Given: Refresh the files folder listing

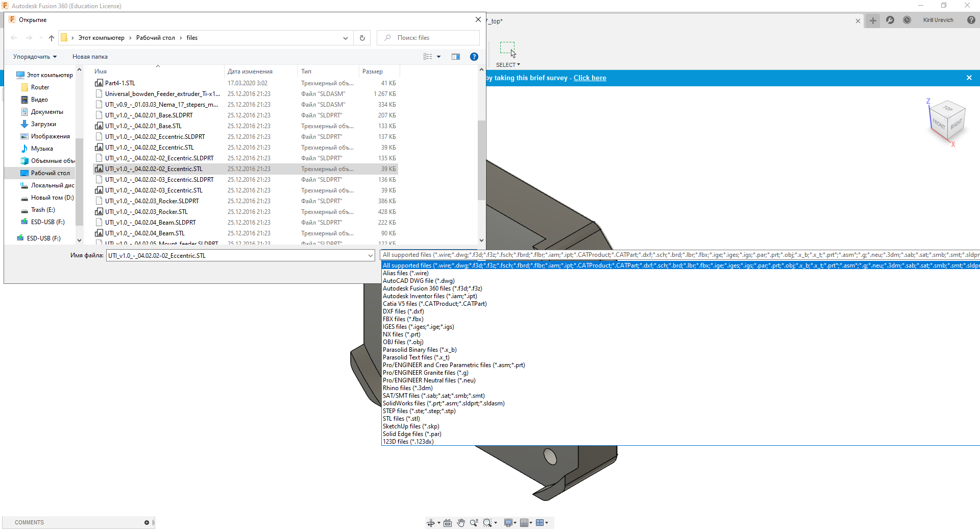Looking at the screenshot, I should (362, 38).
